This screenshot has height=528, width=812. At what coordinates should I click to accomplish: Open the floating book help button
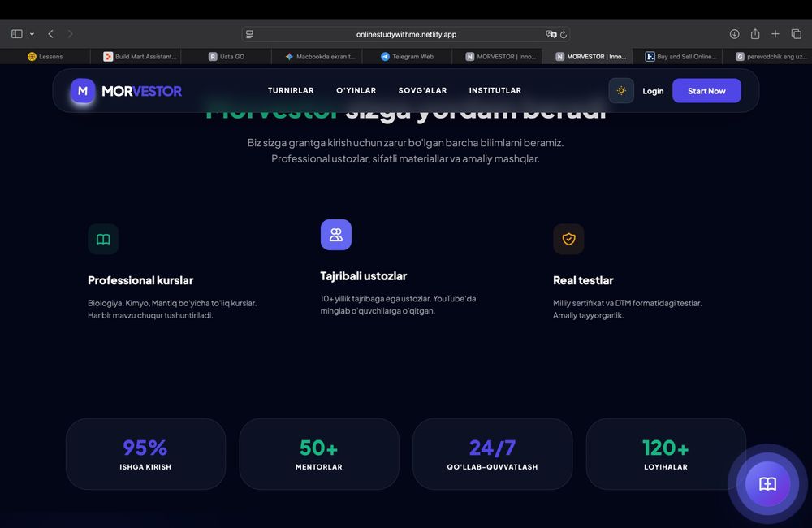[x=767, y=484]
